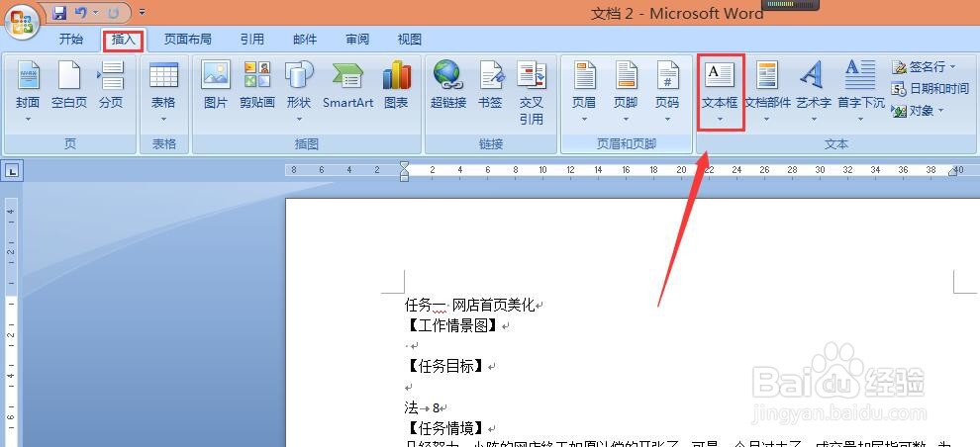Open the 形状 shapes gallery
The image size is (980, 447).
coord(299,91)
